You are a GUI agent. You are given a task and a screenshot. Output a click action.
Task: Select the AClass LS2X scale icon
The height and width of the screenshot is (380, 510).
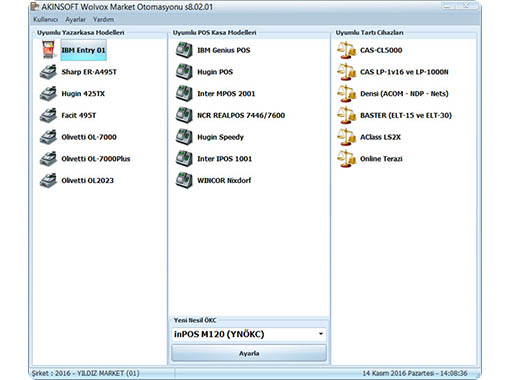point(346,137)
